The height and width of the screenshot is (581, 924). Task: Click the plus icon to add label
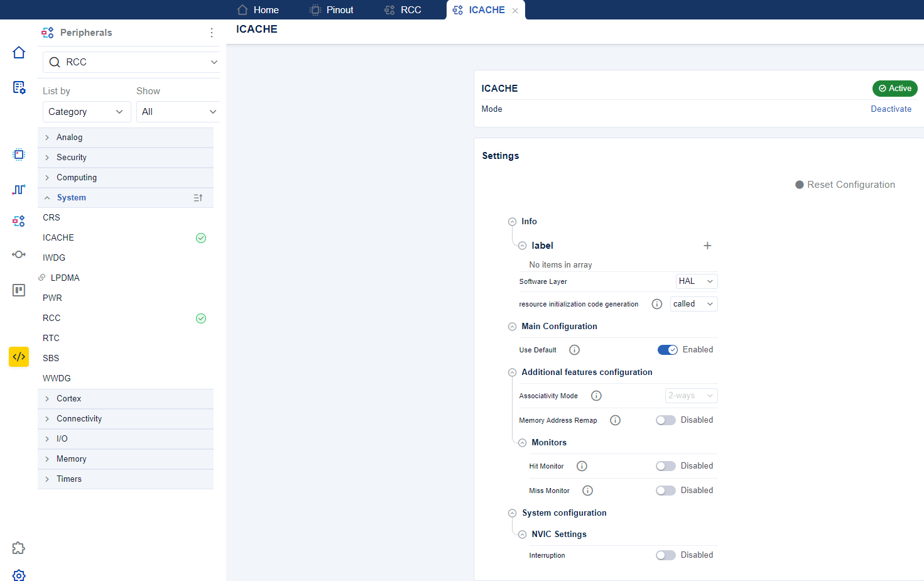tap(707, 246)
